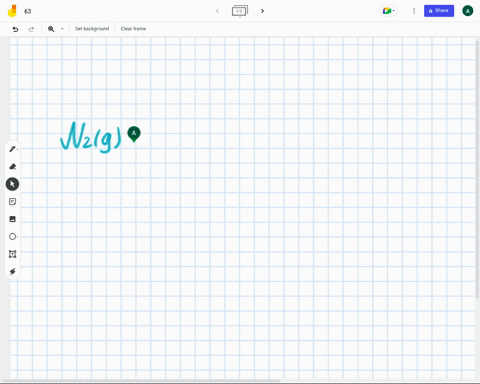Click the zoom magnifier icon

pyautogui.click(x=51, y=29)
